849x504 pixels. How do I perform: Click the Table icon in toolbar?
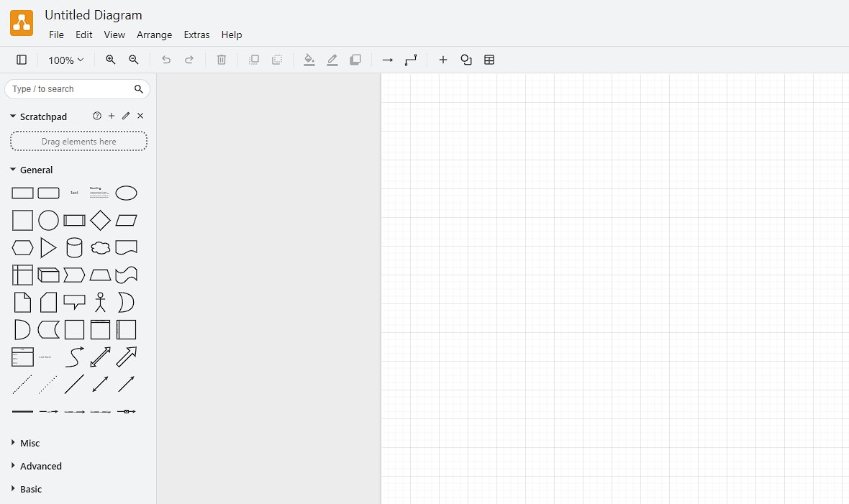(x=489, y=60)
